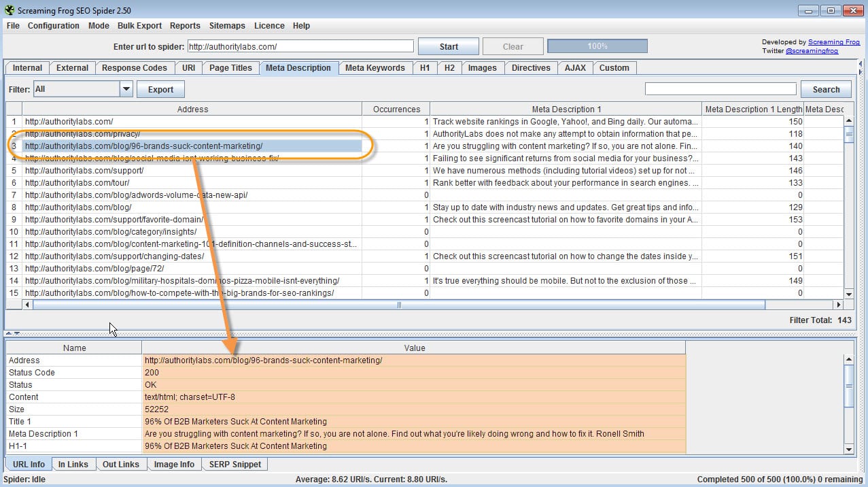
Task: Click the down arrow of the URL Info pane scrollbar
Action: tap(849, 449)
